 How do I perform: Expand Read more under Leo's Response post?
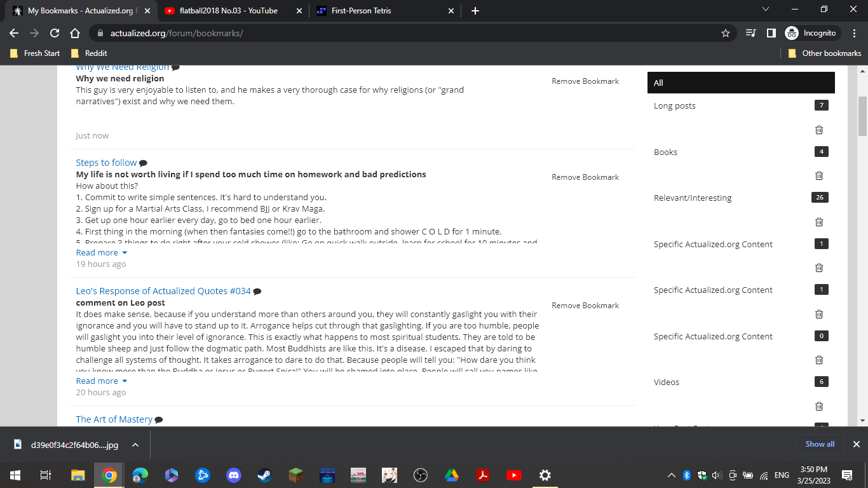click(102, 381)
